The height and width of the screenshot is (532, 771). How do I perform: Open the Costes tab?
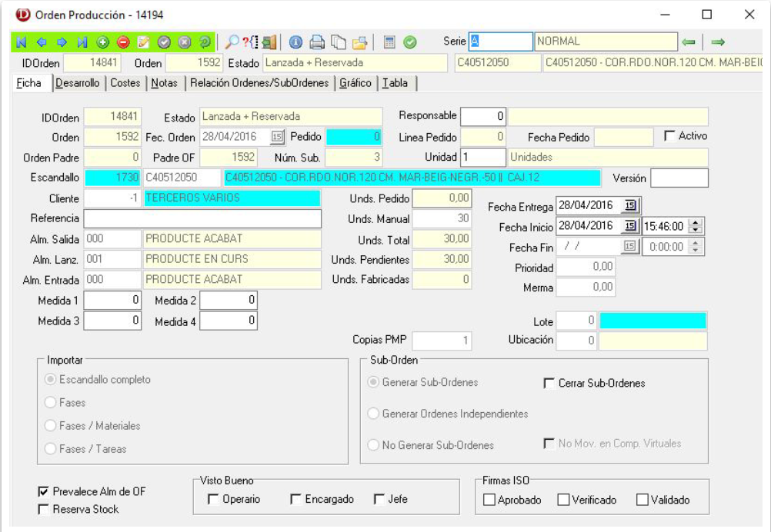point(125,83)
